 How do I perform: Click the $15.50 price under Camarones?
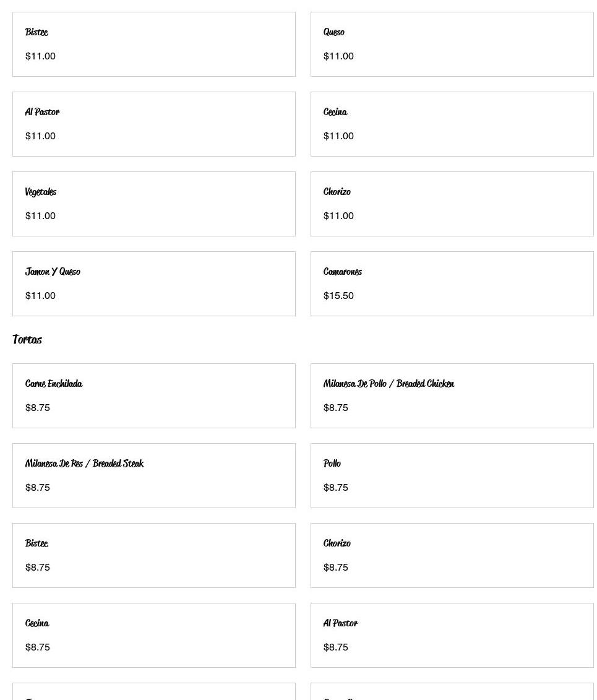point(338,295)
